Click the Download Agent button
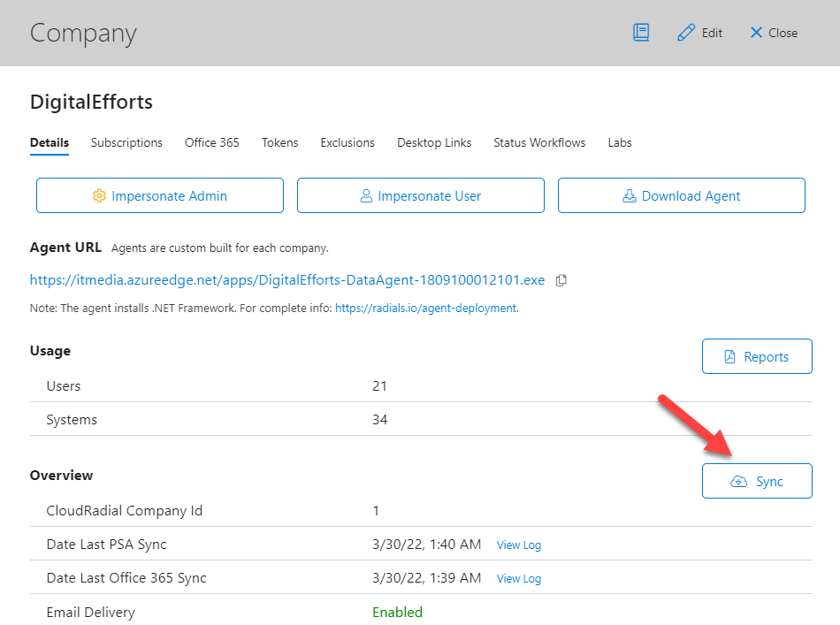This screenshot has width=840, height=625. [682, 195]
